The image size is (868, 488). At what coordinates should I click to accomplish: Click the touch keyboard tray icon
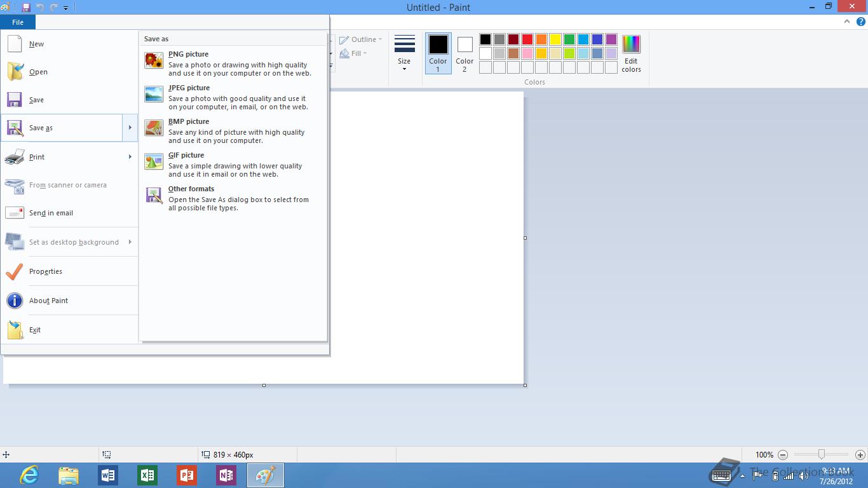[x=722, y=475]
